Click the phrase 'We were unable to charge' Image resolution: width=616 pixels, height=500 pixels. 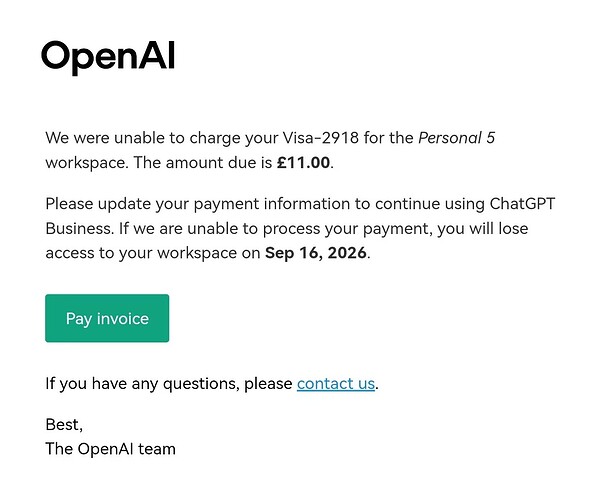(x=142, y=138)
